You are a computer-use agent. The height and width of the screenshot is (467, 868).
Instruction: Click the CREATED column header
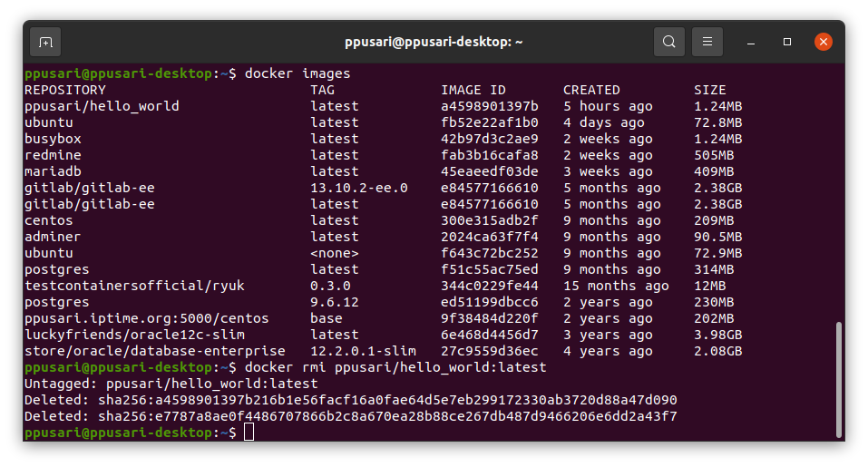(591, 90)
